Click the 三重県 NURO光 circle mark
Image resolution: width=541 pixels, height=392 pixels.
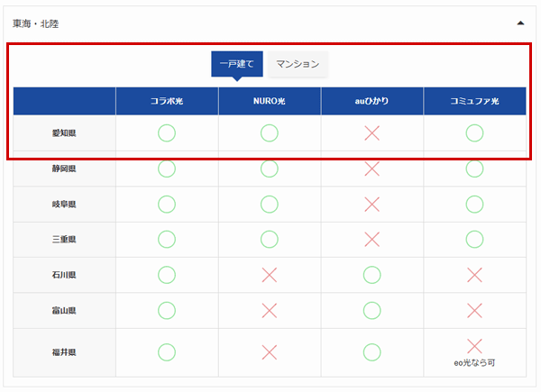269,240
